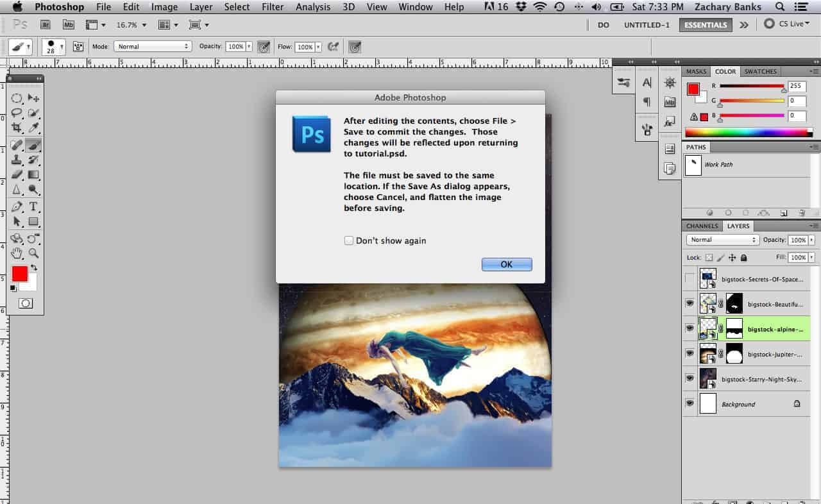Screen dimensions: 821x504
Task: Open the Paragraph panel icon
Action: coord(647,101)
